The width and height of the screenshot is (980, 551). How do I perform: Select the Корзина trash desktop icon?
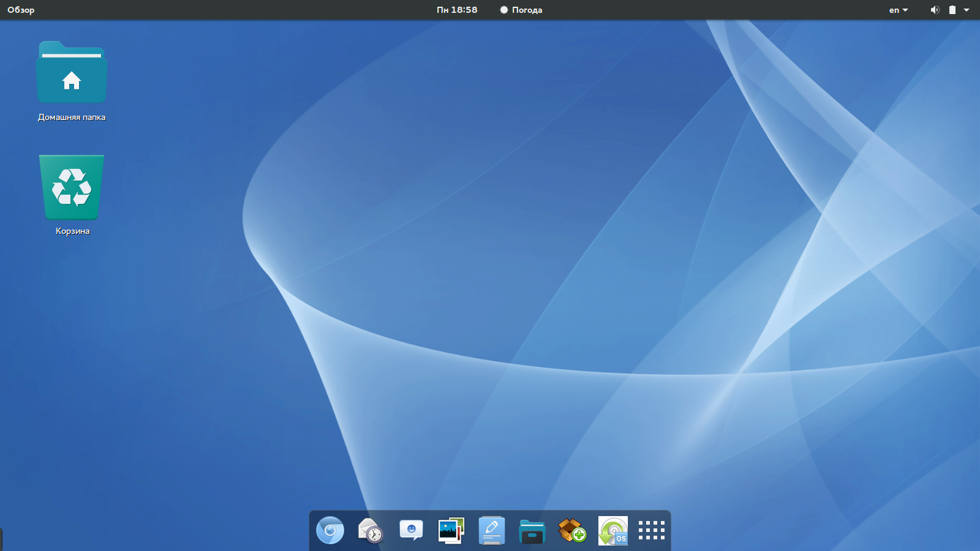point(72,187)
